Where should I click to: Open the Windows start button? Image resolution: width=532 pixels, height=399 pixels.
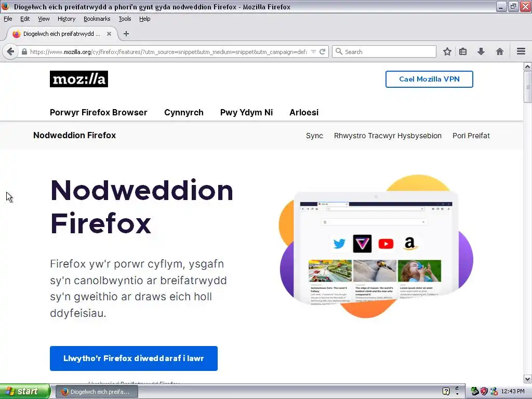(25, 392)
